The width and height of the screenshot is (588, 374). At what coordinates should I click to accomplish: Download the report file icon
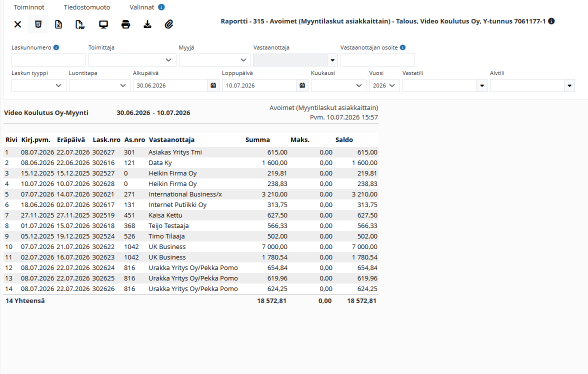(147, 24)
